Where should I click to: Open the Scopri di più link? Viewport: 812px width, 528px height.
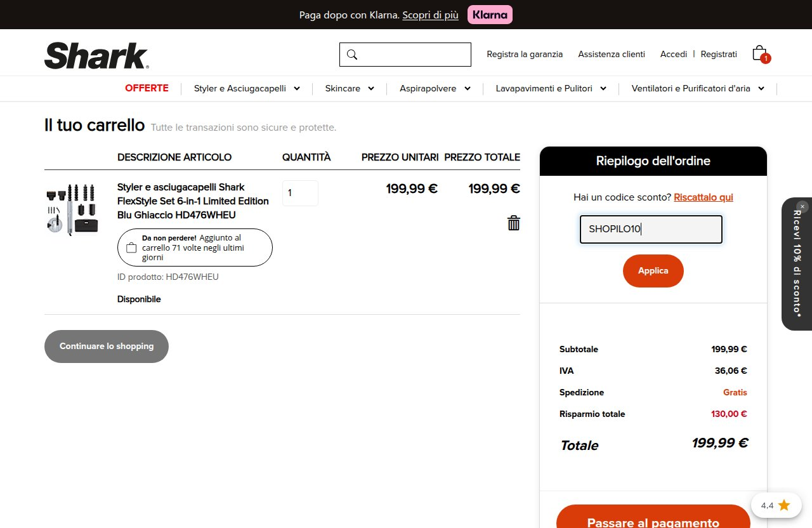(430, 15)
